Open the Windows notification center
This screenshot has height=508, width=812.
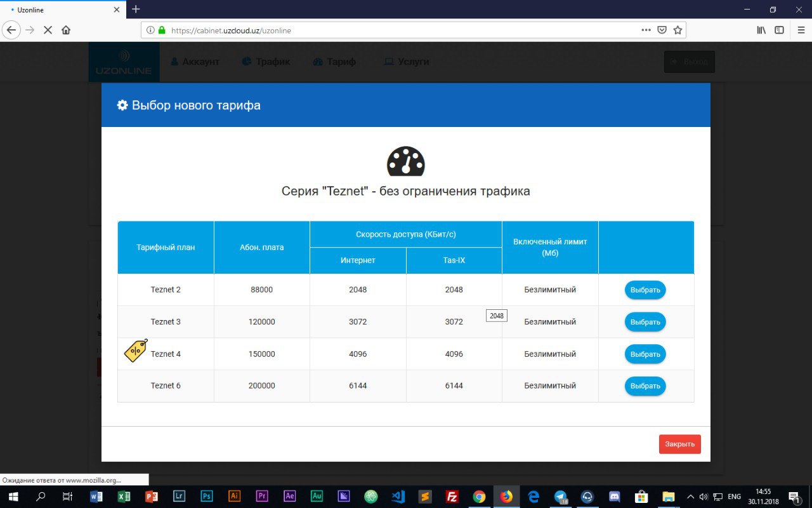point(794,497)
